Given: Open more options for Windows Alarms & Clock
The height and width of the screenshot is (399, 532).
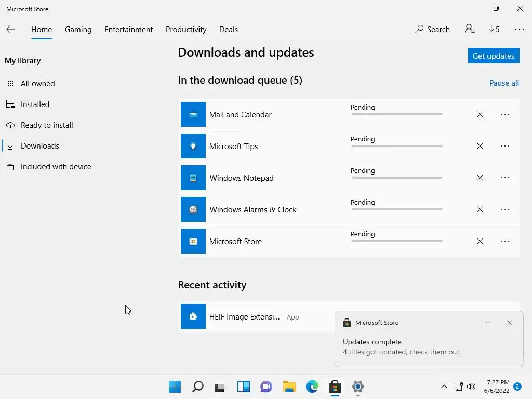Looking at the screenshot, I should [505, 209].
